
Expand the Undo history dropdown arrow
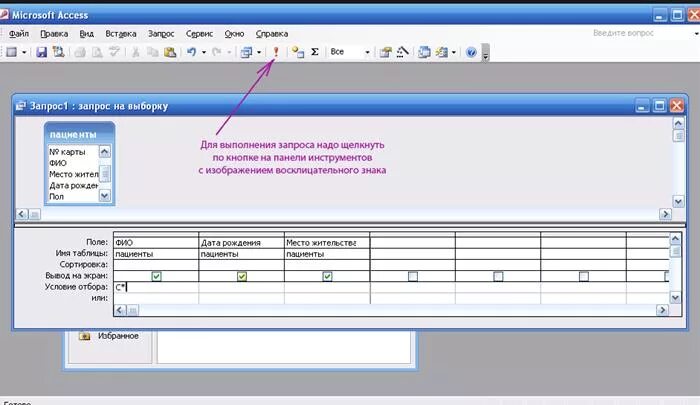pyautogui.click(x=204, y=52)
